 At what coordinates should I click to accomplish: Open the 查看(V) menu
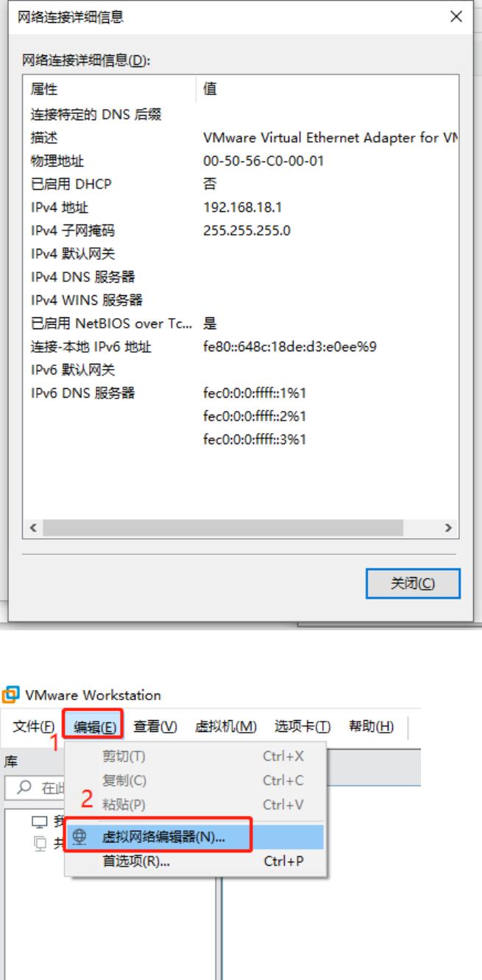click(155, 727)
